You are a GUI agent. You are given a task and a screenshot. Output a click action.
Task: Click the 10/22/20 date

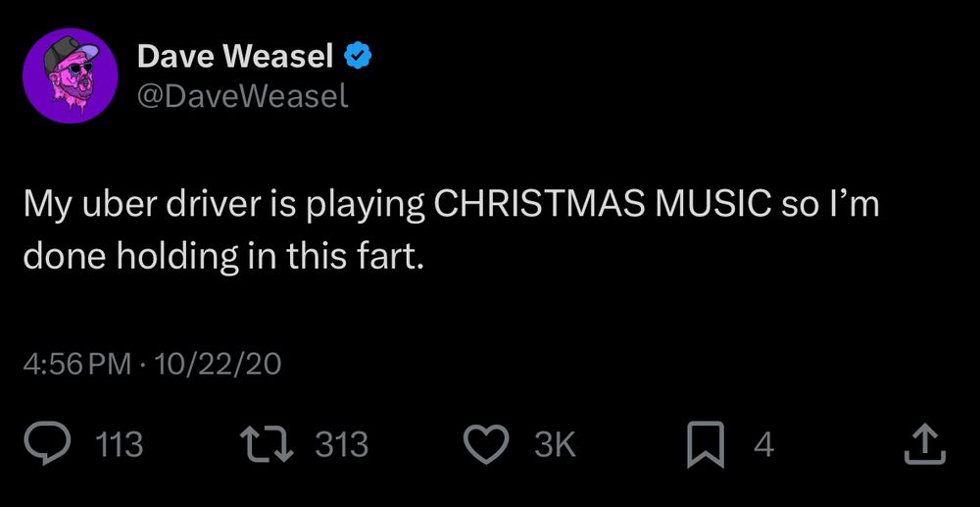(216, 366)
